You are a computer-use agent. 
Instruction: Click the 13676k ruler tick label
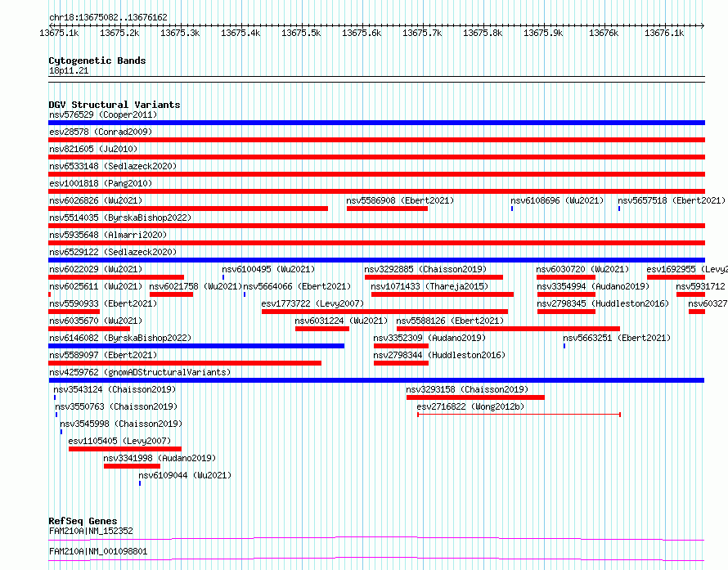point(604,33)
